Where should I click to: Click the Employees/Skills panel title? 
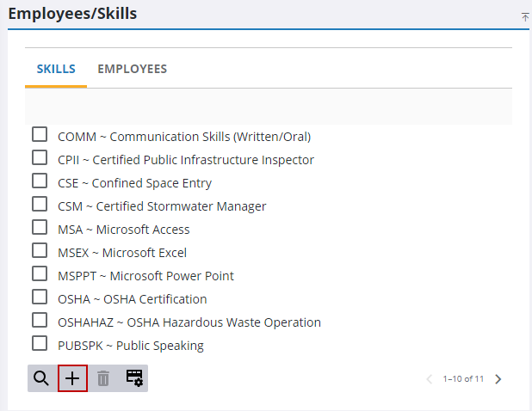click(72, 14)
